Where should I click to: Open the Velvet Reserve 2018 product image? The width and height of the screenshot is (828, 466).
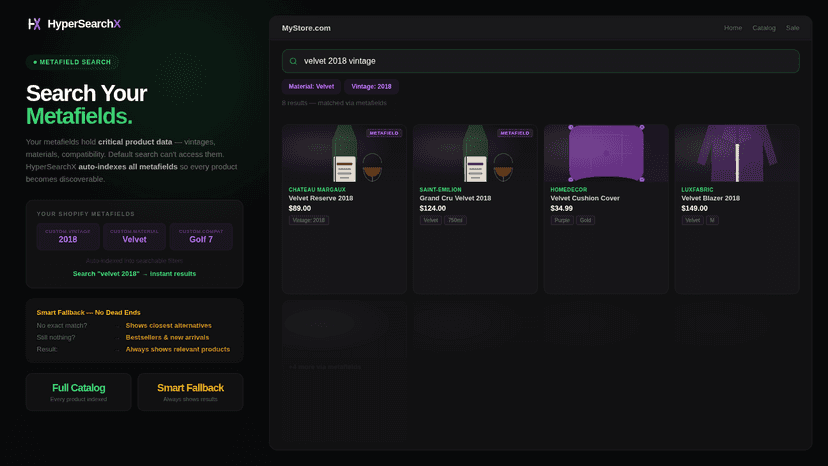point(344,153)
